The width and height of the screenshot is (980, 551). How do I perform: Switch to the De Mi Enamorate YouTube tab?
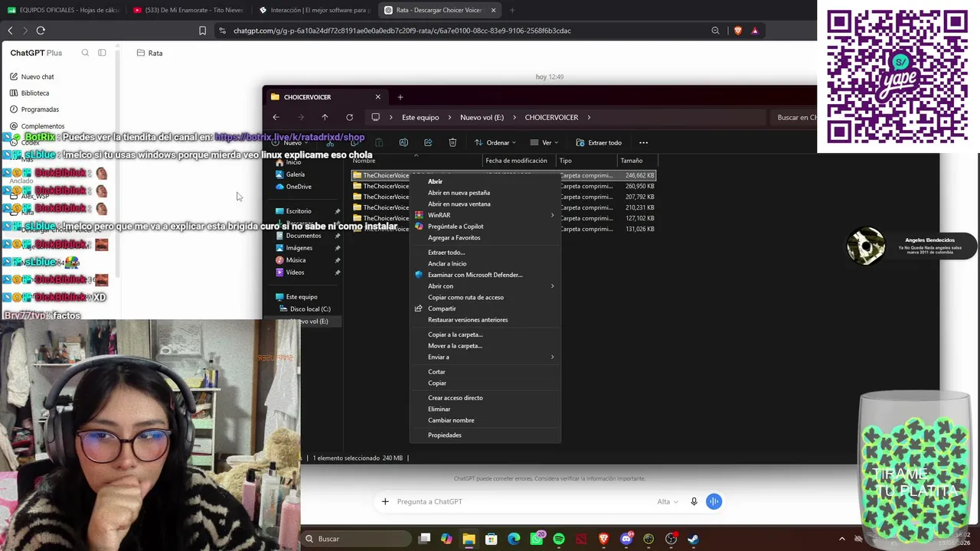pos(188,10)
